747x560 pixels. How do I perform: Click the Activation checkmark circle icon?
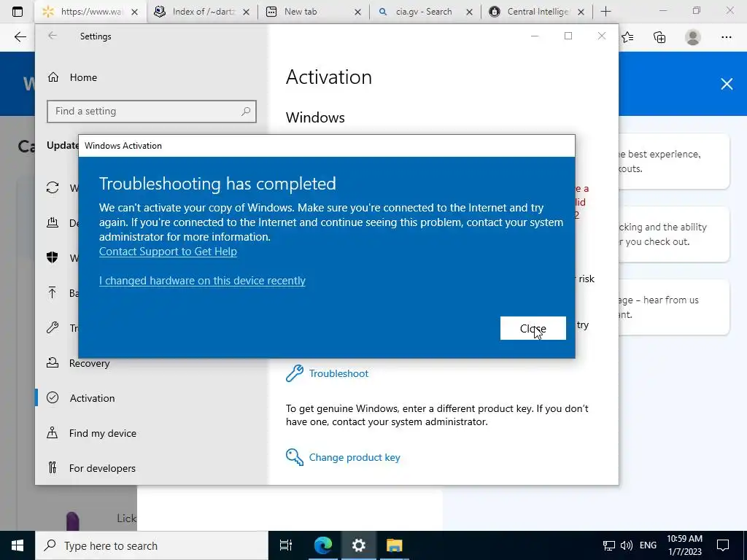[x=53, y=397]
